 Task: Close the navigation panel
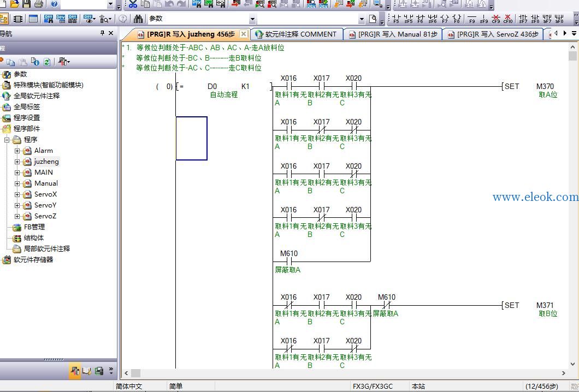point(111,33)
